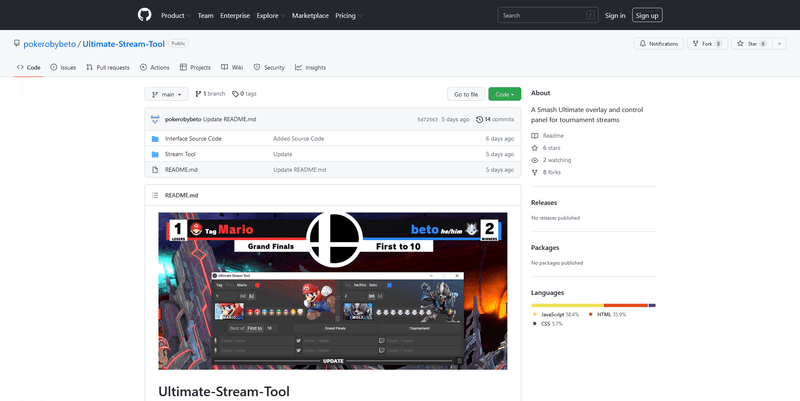Screen dimensions: 800x401
Task: Click the pokerobybeto commit author avatar
Action: point(155,119)
